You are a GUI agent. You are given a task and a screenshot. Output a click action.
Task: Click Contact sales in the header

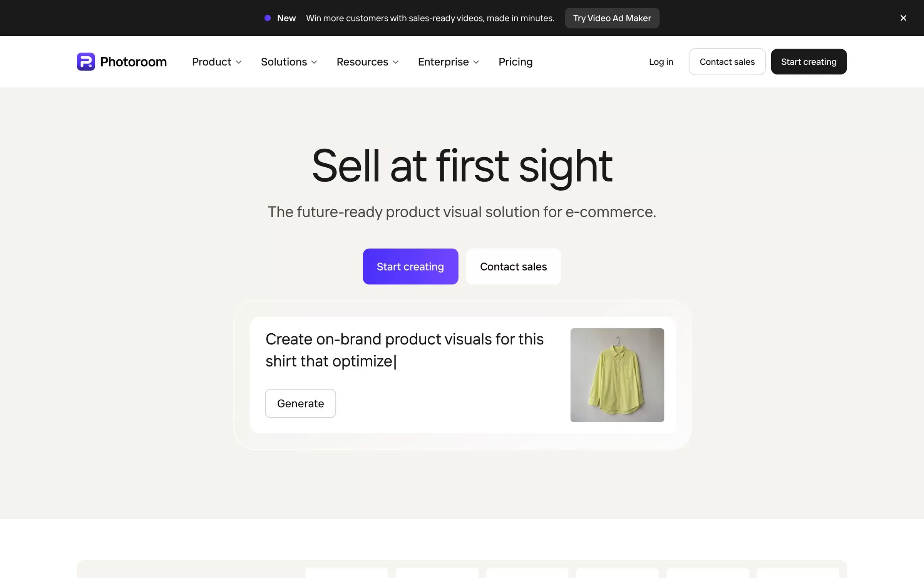point(727,62)
